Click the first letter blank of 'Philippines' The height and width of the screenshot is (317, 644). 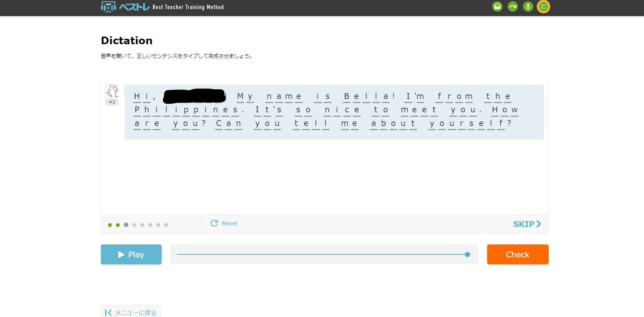(137, 110)
